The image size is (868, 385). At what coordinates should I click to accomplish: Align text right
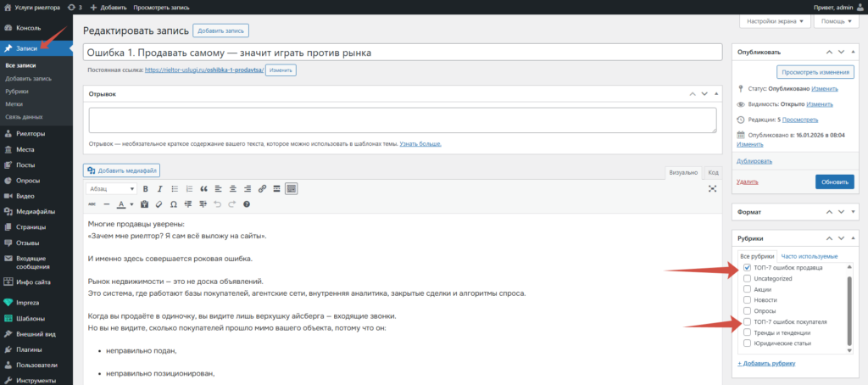tap(248, 188)
